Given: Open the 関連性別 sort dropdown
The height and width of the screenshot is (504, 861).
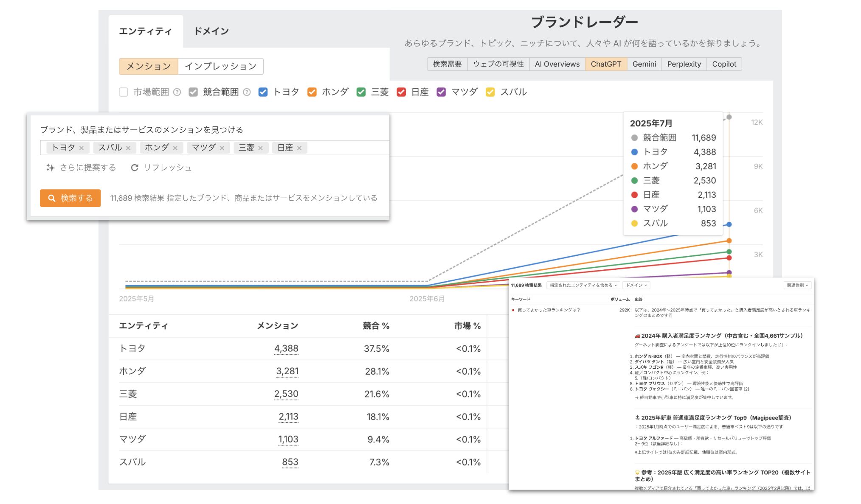Looking at the screenshot, I should click(797, 286).
